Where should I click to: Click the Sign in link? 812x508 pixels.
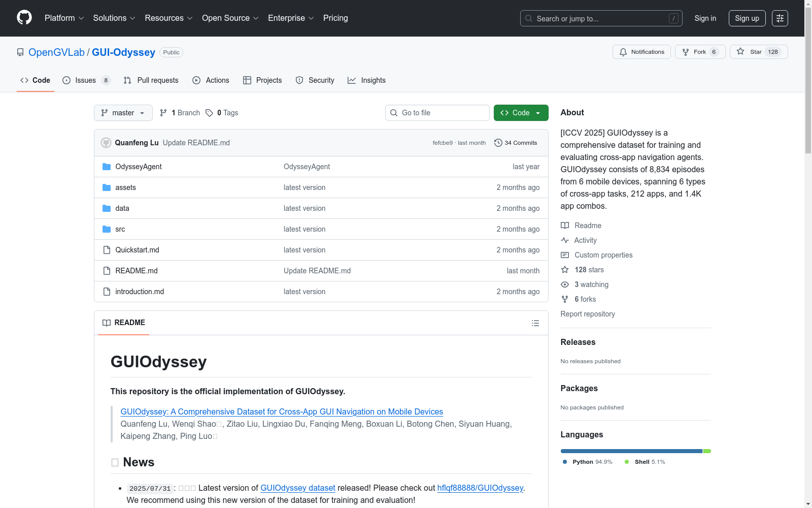(x=705, y=18)
